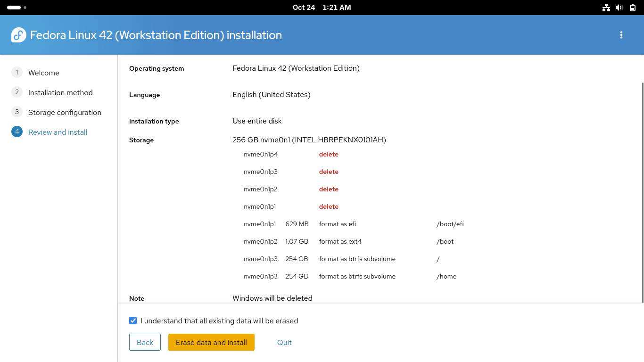
Task: Go to Welcome step
Action: (x=43, y=73)
